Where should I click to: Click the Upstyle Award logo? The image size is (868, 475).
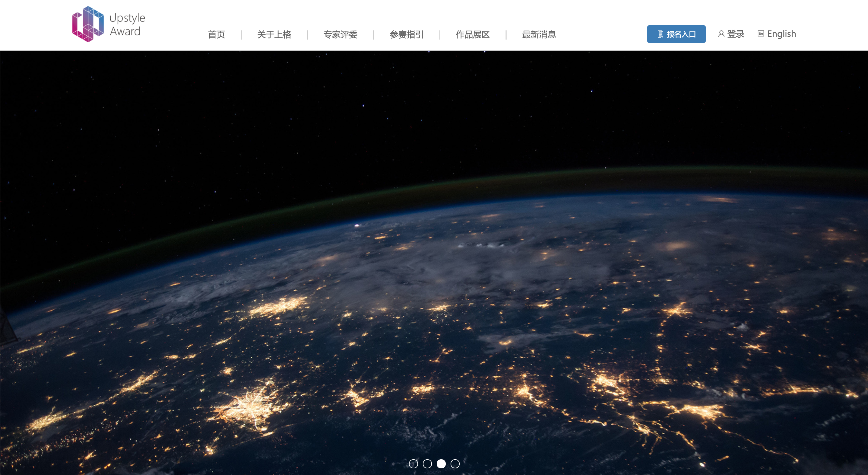click(x=109, y=24)
